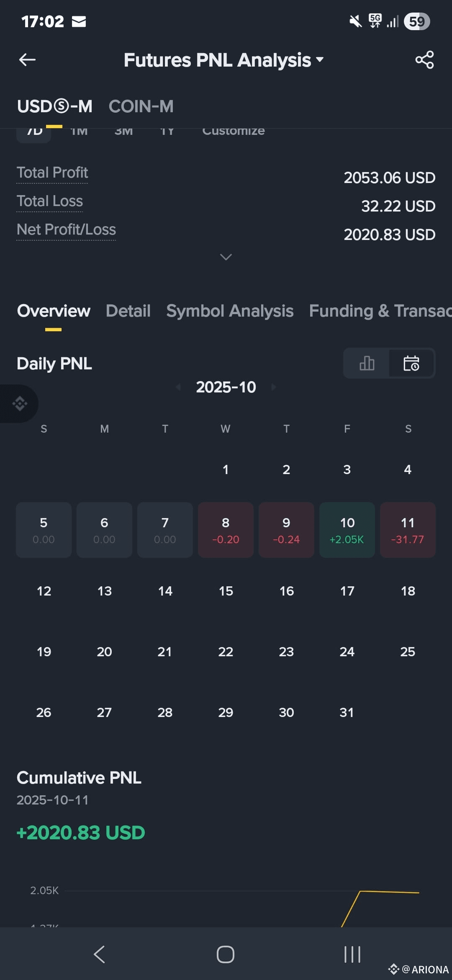Screen dimensions: 452x980
Task: Tap Android back navigation chevron
Action: pyautogui.click(x=99, y=954)
